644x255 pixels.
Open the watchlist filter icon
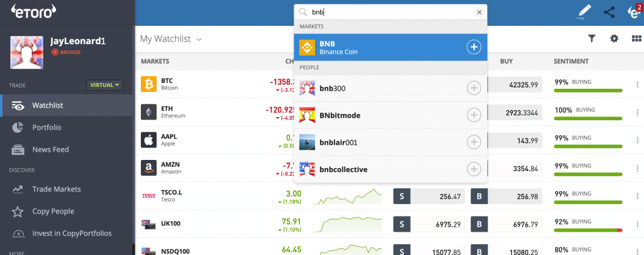[591, 38]
